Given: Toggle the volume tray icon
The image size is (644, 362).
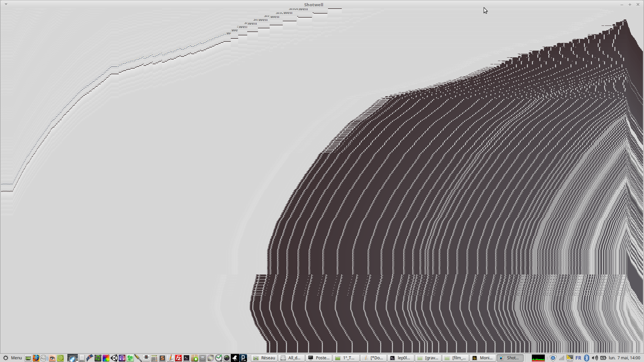Looking at the screenshot, I should pos(595,358).
